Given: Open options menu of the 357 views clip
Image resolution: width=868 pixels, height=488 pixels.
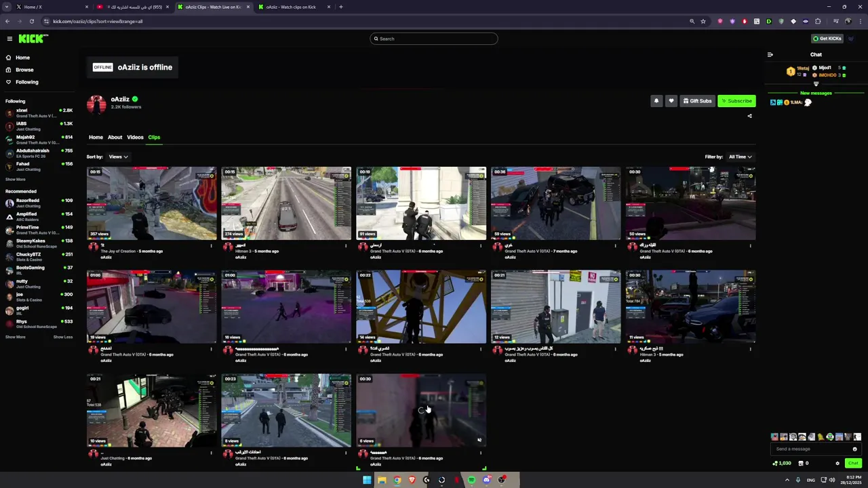Looking at the screenshot, I should [211, 246].
